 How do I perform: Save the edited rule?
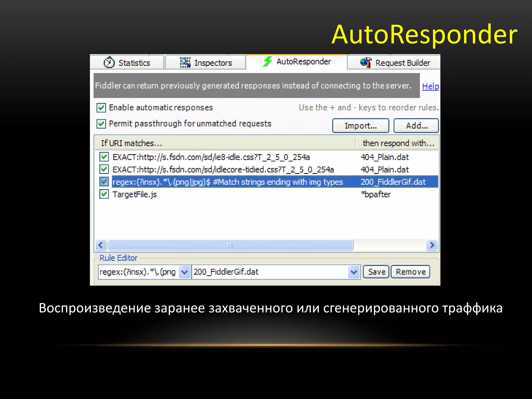coord(376,272)
